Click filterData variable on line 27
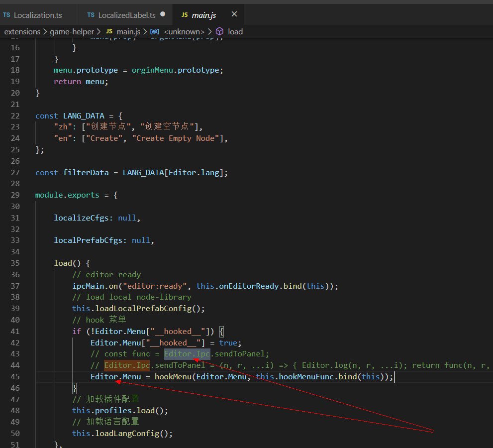493x448 pixels. pyautogui.click(x=86, y=172)
